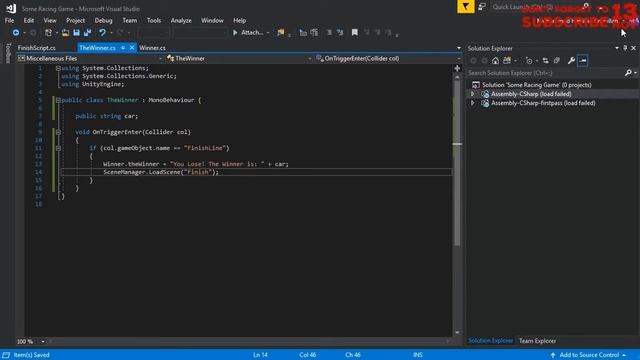Click Solution Explorer switch views icon
This screenshot has height=360, width=640.
click(507, 61)
